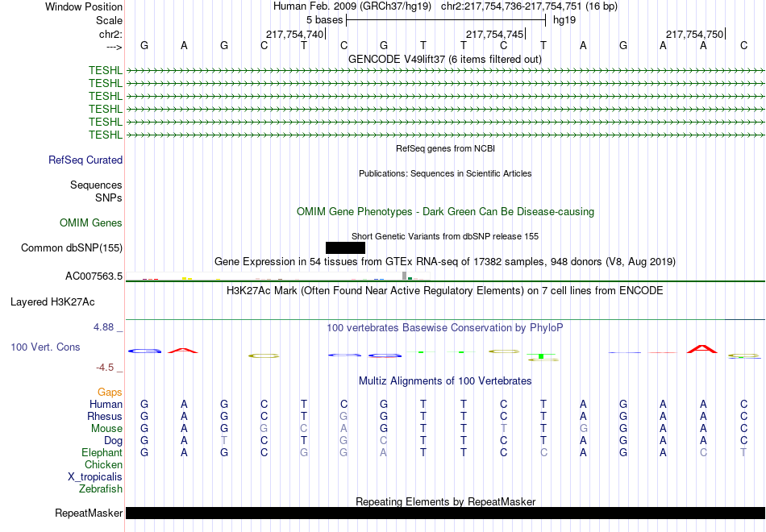Image resolution: width=766 pixels, height=532 pixels.
Task: Click the GTEx expression bar graph
Action: pos(278,276)
